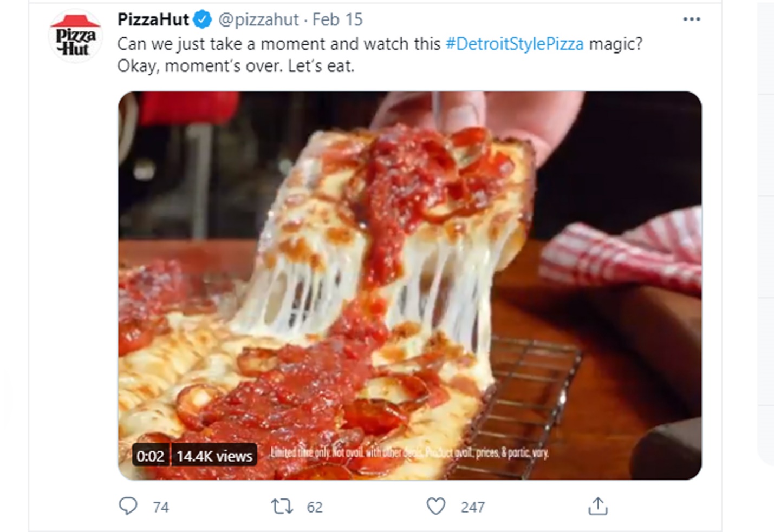Open the @pizzahut profile handle
Viewport: 774px width, 532px height.
257,19
